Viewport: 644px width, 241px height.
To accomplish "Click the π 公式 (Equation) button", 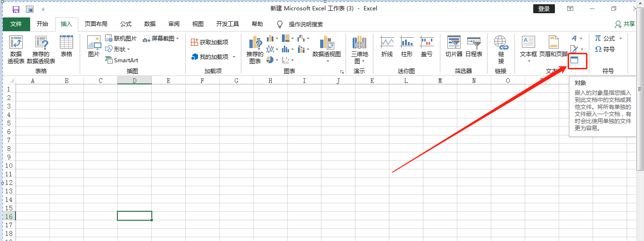I will coord(608,38).
